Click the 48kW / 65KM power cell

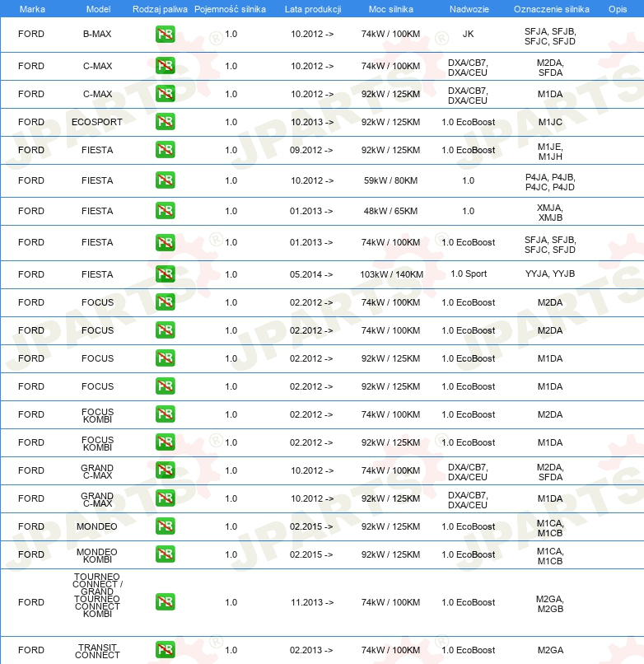(390, 211)
